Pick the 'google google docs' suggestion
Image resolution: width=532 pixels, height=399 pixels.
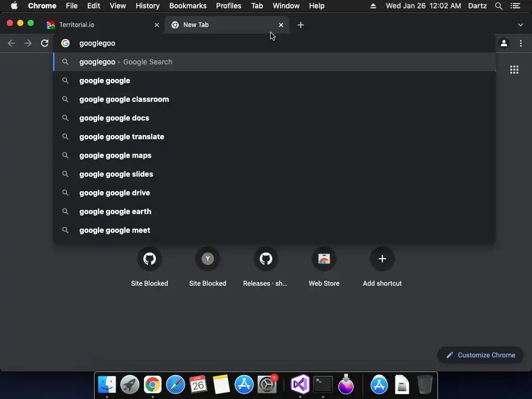tap(274, 118)
